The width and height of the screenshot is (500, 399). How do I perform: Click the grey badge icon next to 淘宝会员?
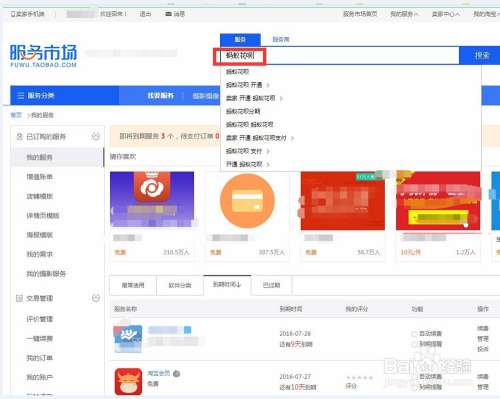point(177,374)
